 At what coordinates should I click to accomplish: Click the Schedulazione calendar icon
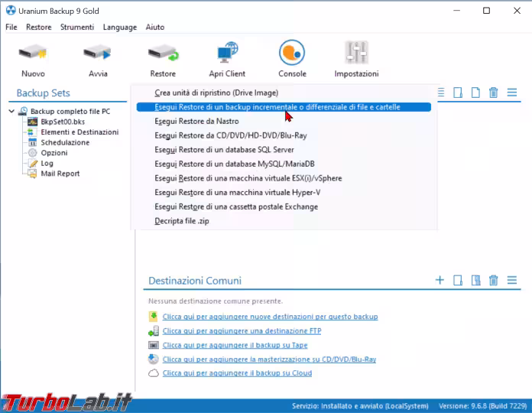coord(33,142)
